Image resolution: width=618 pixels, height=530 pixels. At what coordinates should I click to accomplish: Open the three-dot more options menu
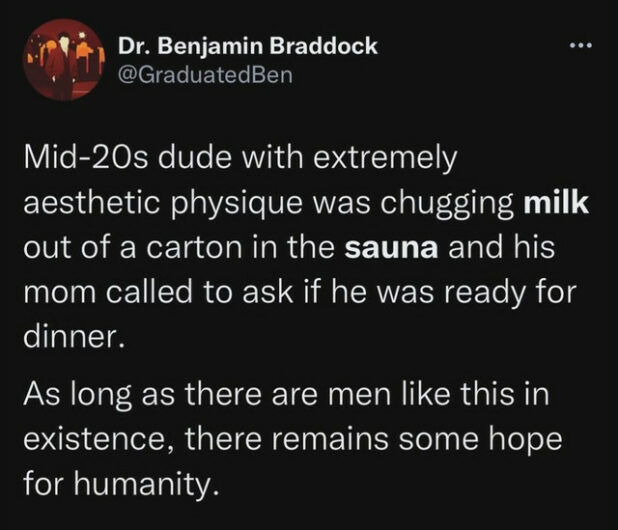coord(580,49)
